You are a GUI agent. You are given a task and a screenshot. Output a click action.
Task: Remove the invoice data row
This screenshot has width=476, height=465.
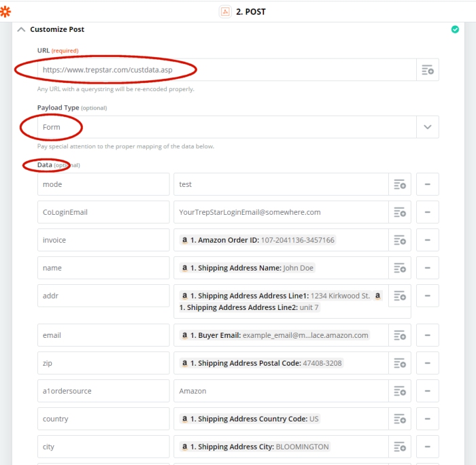428,240
